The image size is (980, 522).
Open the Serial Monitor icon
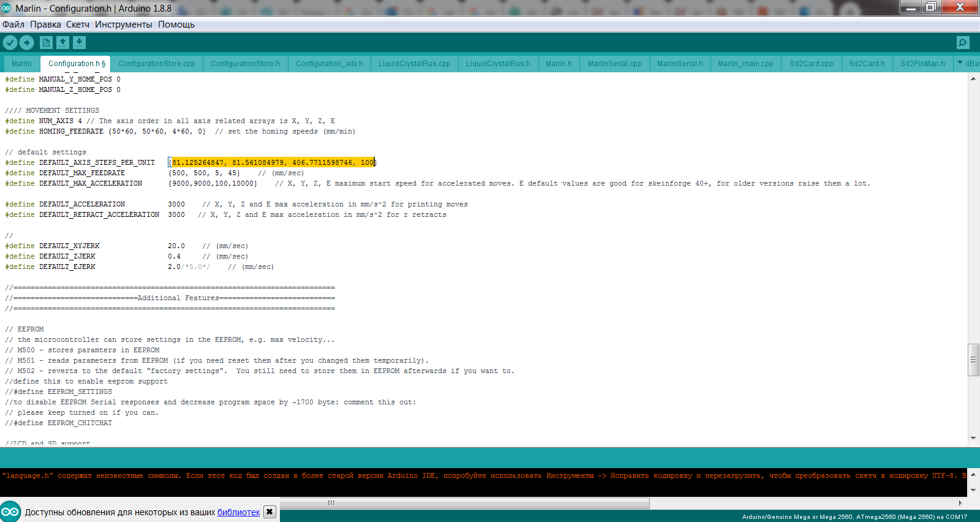(x=963, y=42)
